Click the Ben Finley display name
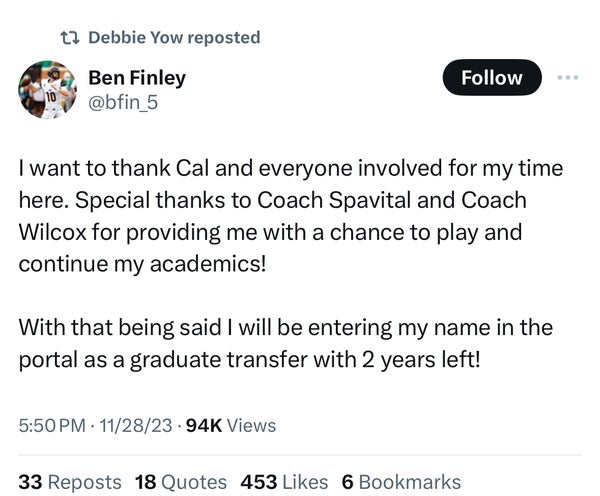Image resolution: width=600 pixels, height=496 pixels. pyautogui.click(x=137, y=77)
